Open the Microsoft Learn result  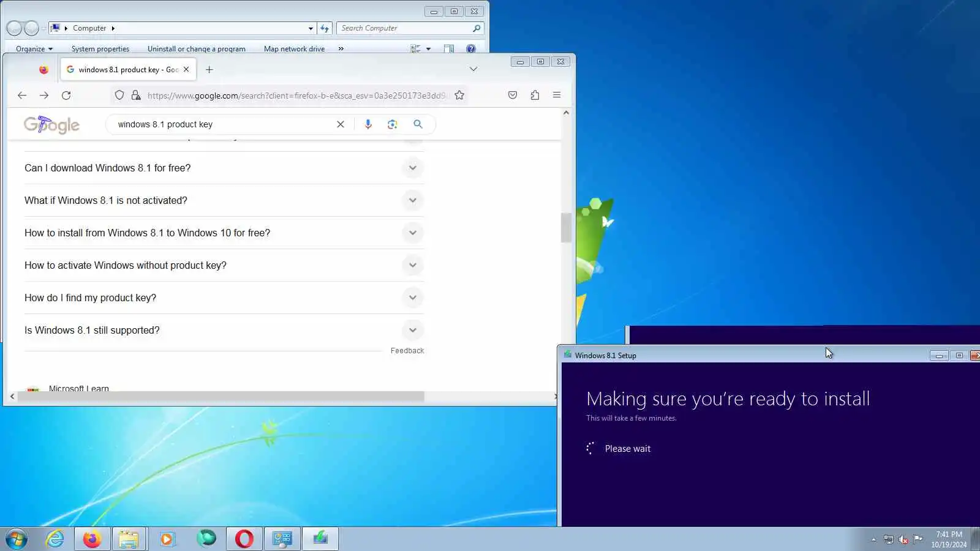click(79, 388)
